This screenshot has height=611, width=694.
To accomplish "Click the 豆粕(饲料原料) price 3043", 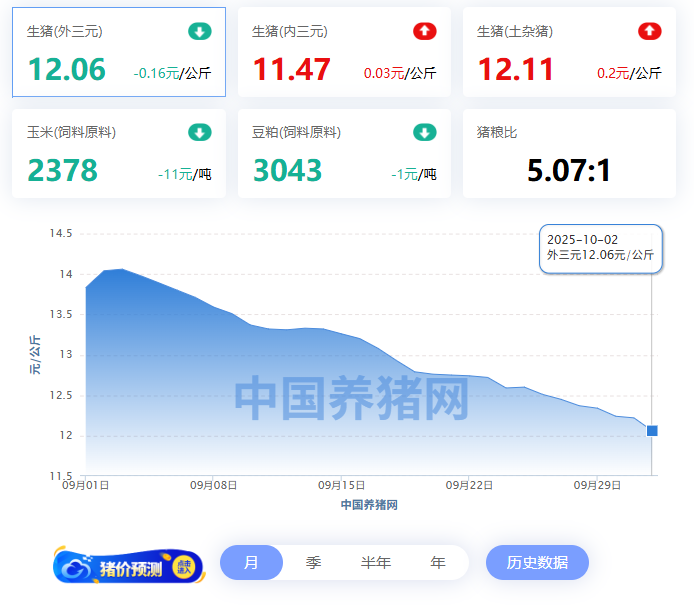I will click(x=287, y=171).
